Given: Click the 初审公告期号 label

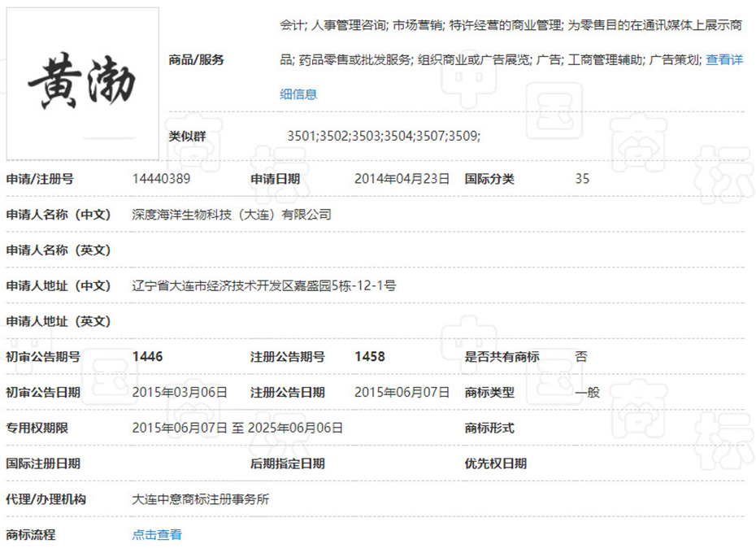Looking at the screenshot, I should 43,357.
